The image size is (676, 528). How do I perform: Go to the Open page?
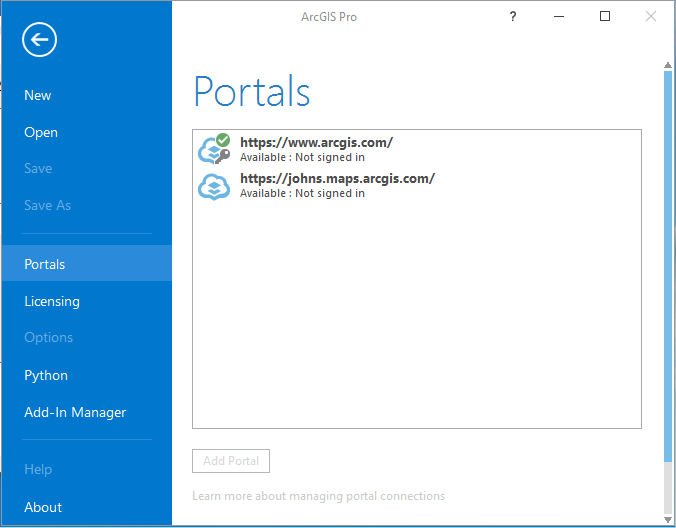[x=41, y=132]
